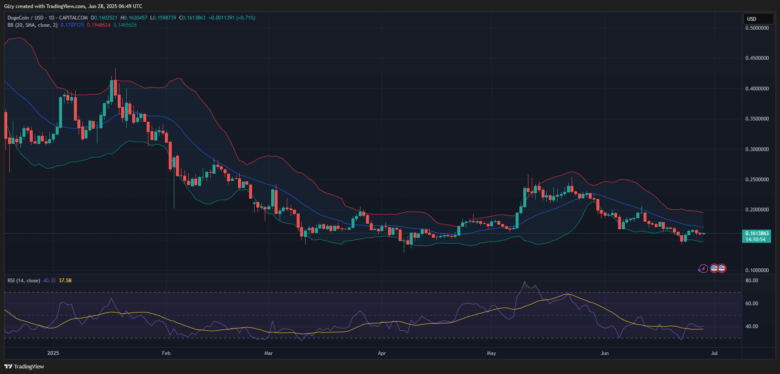Screen dimensions: 780x374
Task: Click the Bollinger upper value 0.1948624
Action: (98, 24)
